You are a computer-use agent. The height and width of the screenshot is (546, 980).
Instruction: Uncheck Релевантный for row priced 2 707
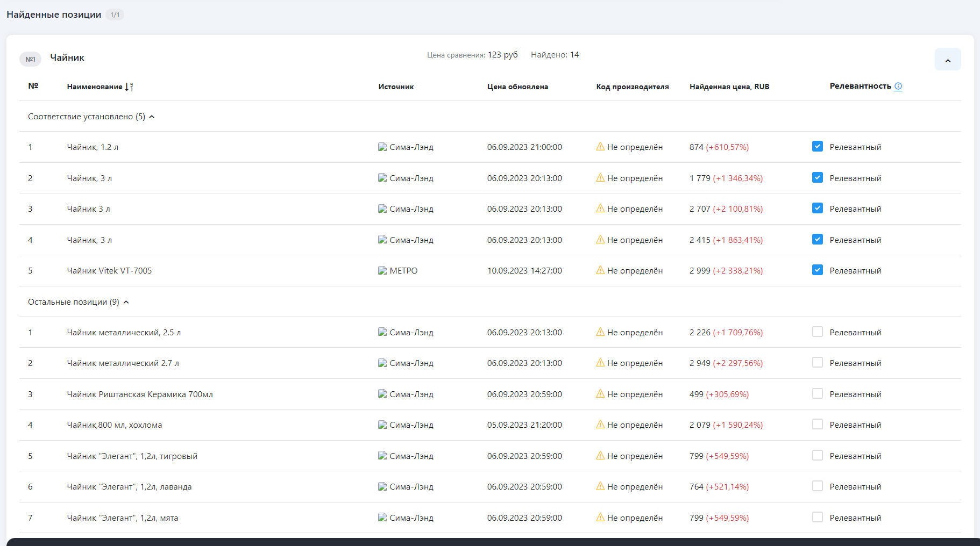pyautogui.click(x=817, y=208)
